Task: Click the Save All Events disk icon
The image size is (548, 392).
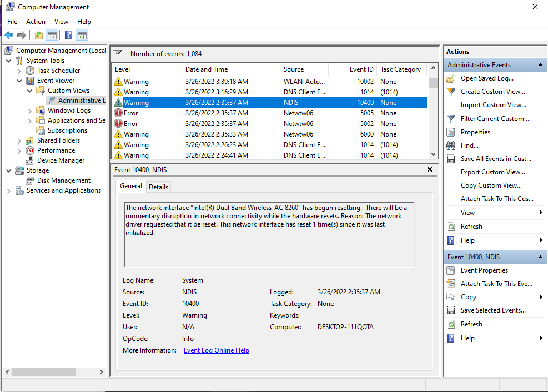Action: coord(452,158)
